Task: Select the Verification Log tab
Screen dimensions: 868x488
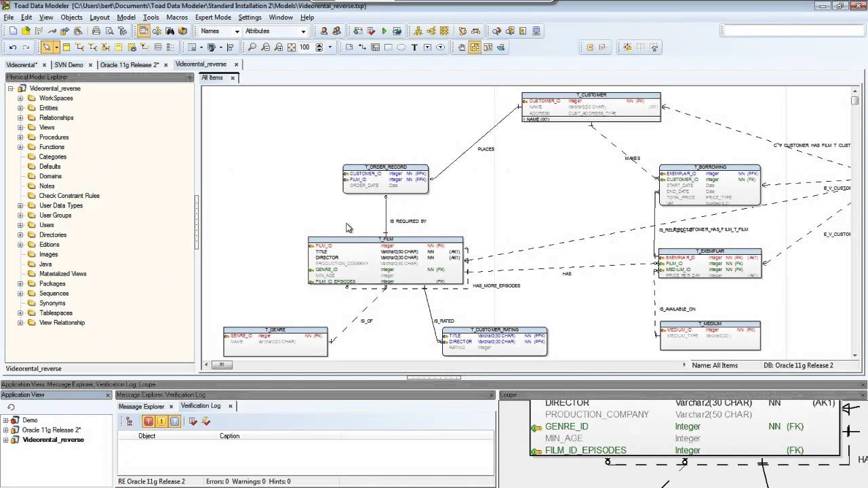Action: pyautogui.click(x=201, y=406)
